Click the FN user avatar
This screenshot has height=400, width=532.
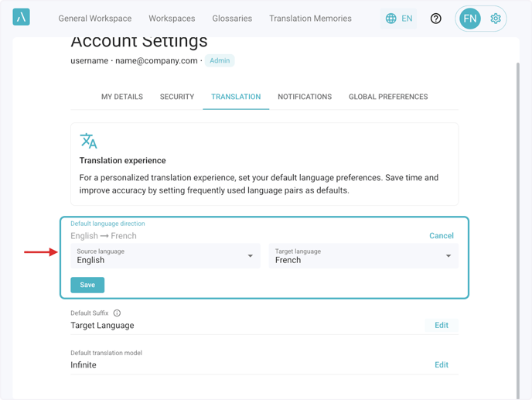pos(470,19)
